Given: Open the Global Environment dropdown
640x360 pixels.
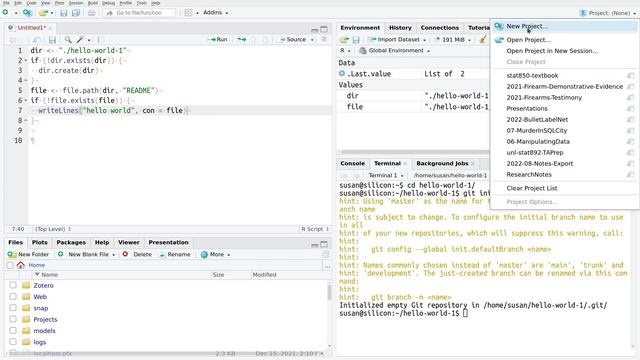Looking at the screenshot, I should tap(394, 51).
